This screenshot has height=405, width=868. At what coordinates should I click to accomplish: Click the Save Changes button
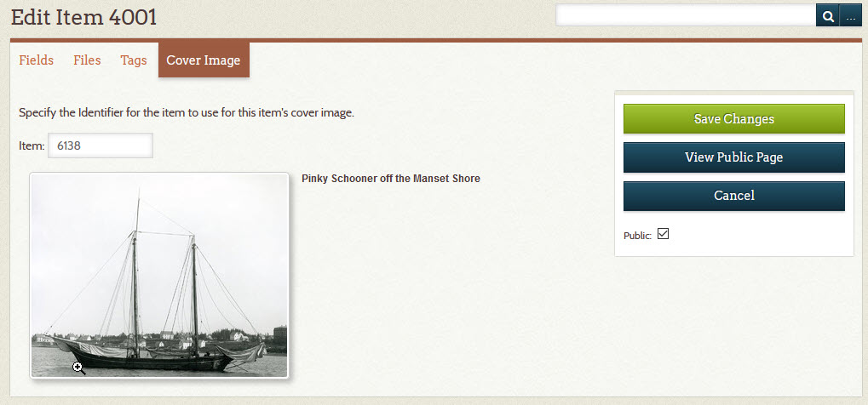734,119
